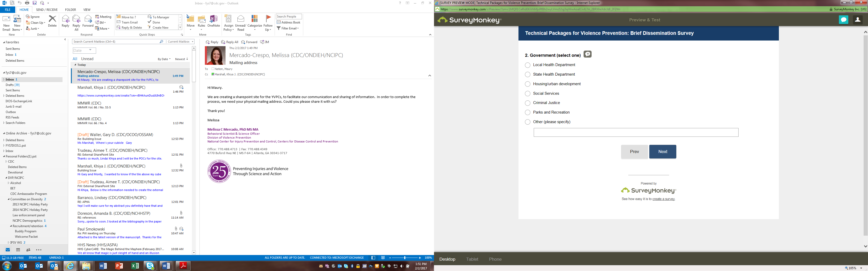Open the OneNote ribbon icon
Image resolution: width=868 pixels, height=271 pixels.
tap(214, 20)
